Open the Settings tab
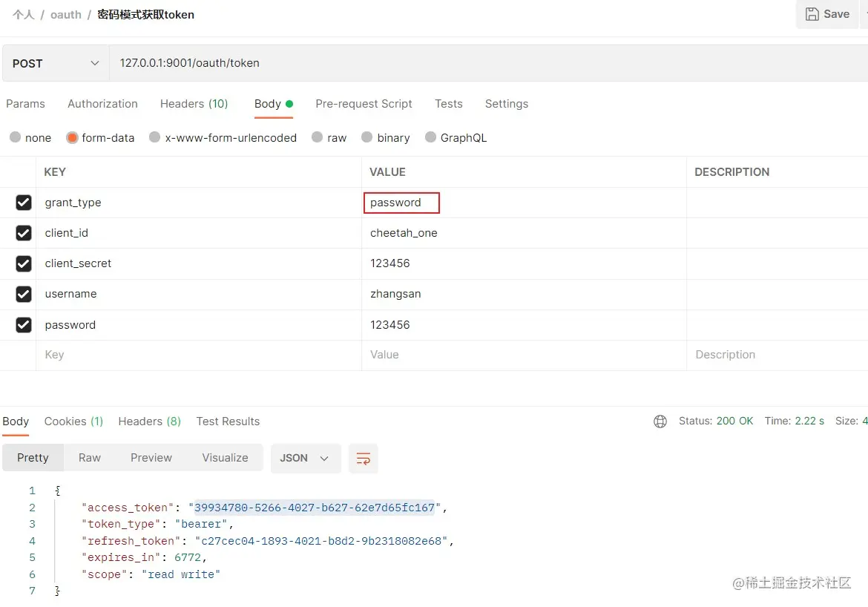The width and height of the screenshot is (868, 607). (507, 104)
